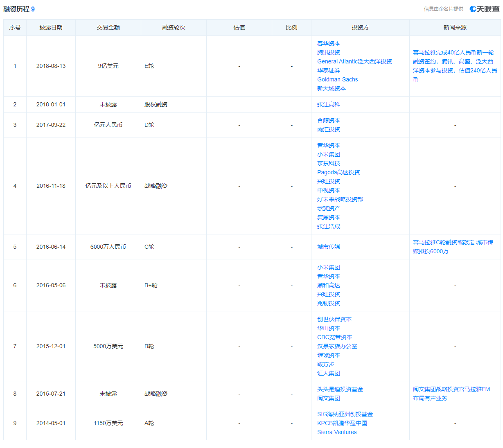Open General Atlantic泛大西洋投资 link
503x448 pixels.
354,61
